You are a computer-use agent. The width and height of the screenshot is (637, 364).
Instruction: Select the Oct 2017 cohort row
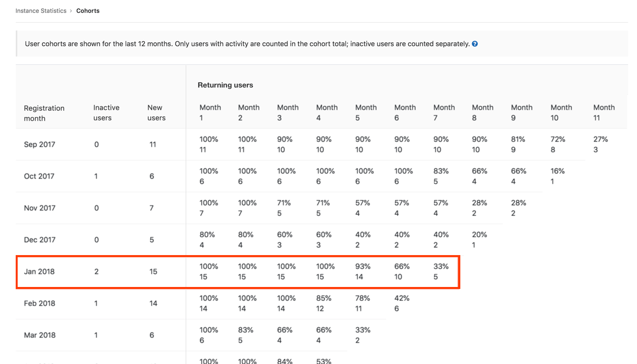pos(147,176)
